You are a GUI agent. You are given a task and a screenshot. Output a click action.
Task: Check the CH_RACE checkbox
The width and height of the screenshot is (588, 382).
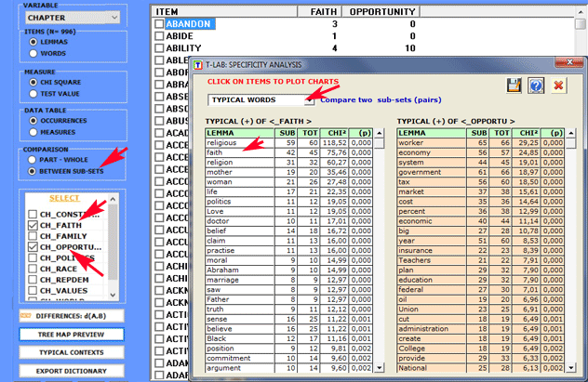pyautogui.click(x=33, y=269)
